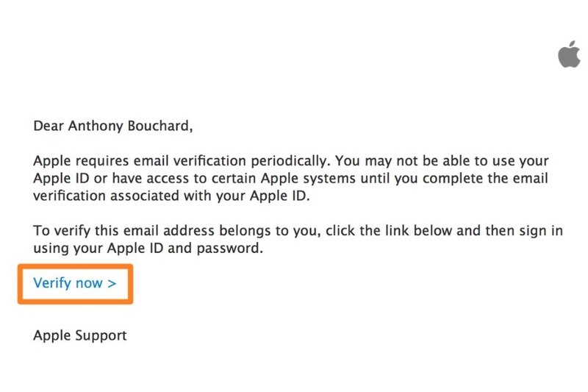
Task: Click the ">" chevron after Verify now
Action: pos(112,282)
